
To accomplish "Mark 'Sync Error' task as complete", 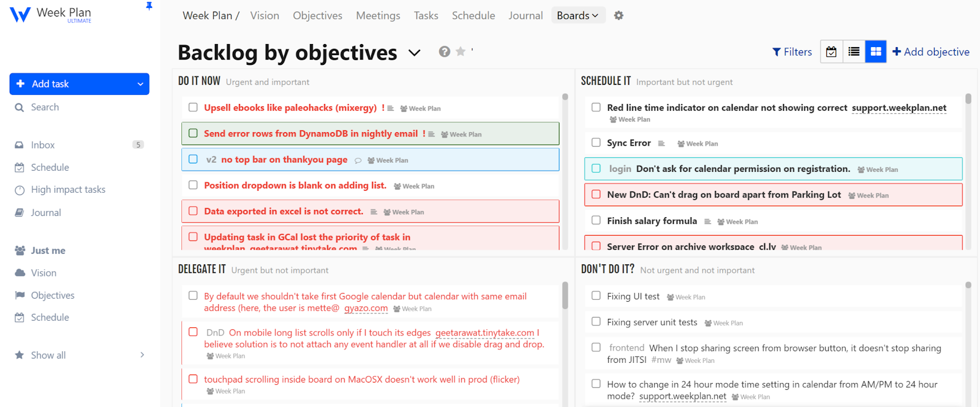I will [x=596, y=143].
